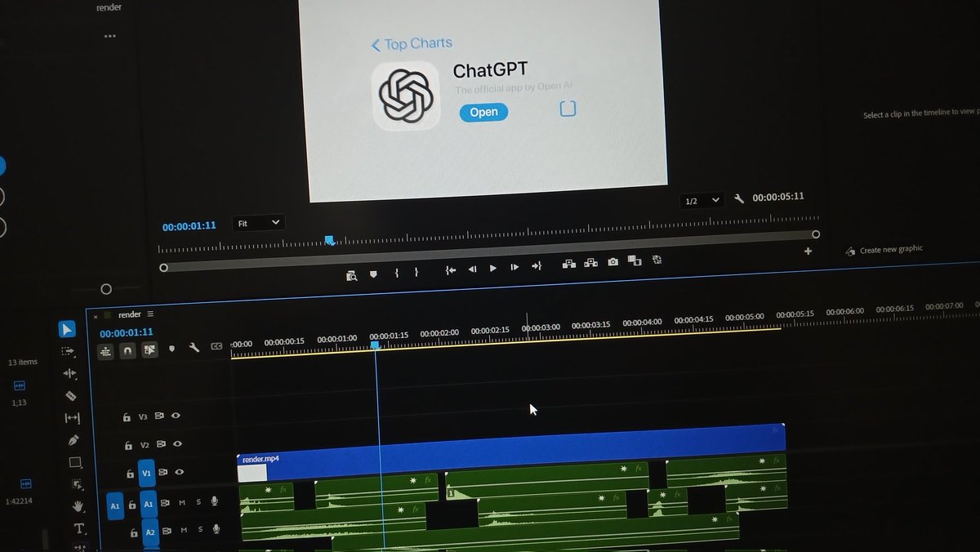Toggle proxies button in program monitor
This screenshot has height=552, width=980.
657,260
